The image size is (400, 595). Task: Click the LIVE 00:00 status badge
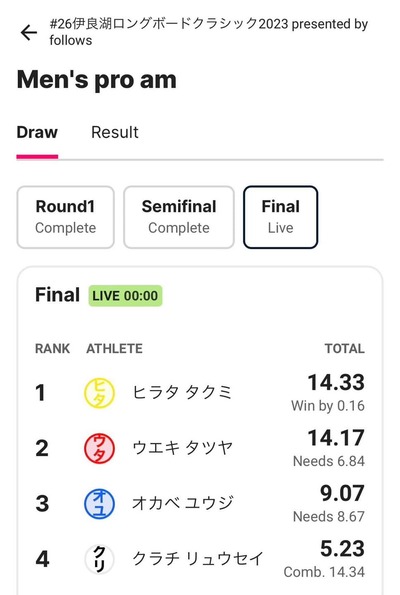click(125, 296)
